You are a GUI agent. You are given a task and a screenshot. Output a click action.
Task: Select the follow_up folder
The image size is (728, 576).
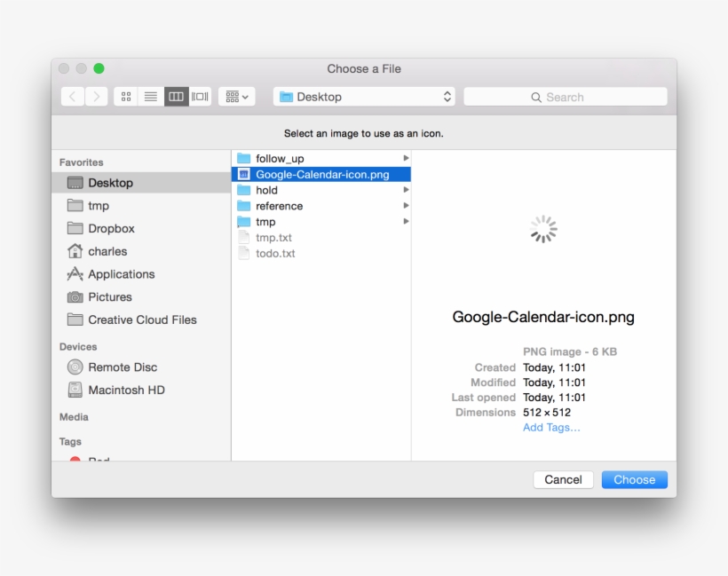(x=320, y=159)
